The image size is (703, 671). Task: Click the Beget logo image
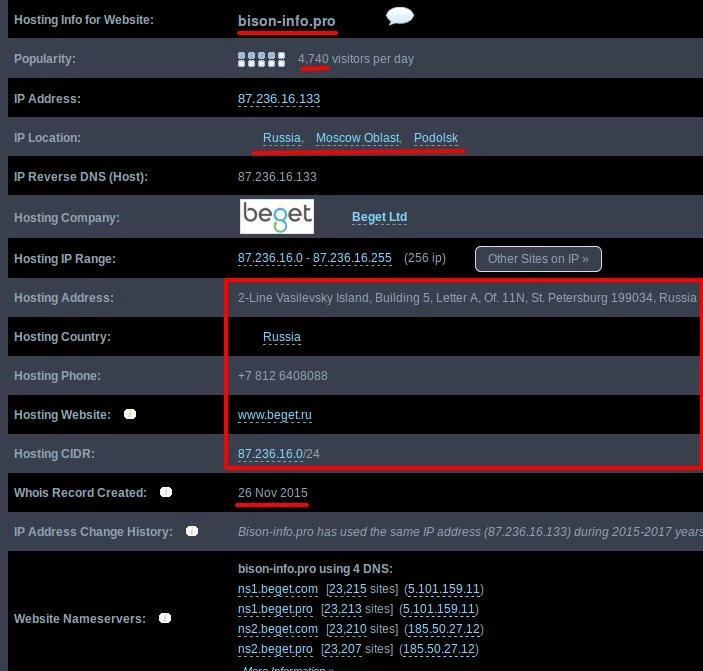[277, 216]
